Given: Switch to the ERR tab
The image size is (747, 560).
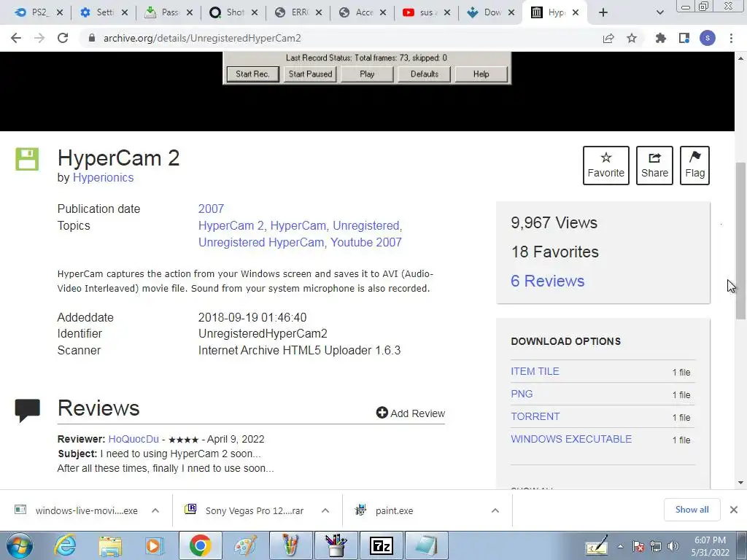Looking at the screenshot, I should coord(298,12).
